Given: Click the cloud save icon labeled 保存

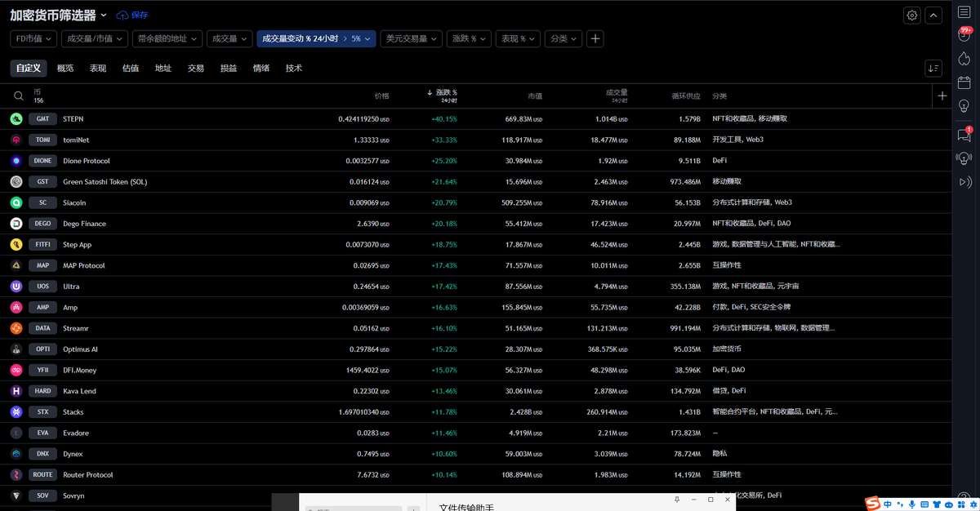Looking at the screenshot, I should [x=132, y=16].
